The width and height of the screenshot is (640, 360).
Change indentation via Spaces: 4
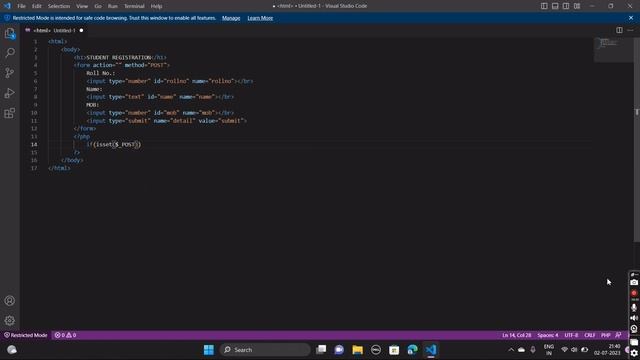coord(548,335)
